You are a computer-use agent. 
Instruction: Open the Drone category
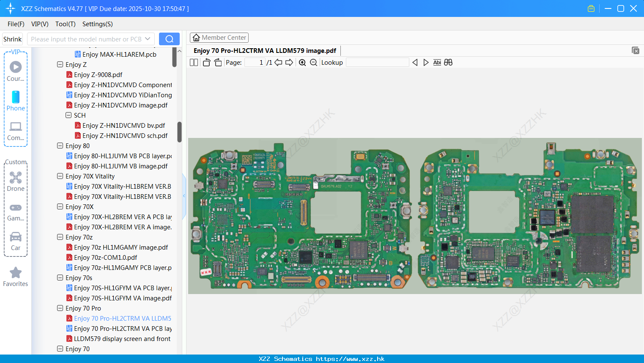point(16,181)
